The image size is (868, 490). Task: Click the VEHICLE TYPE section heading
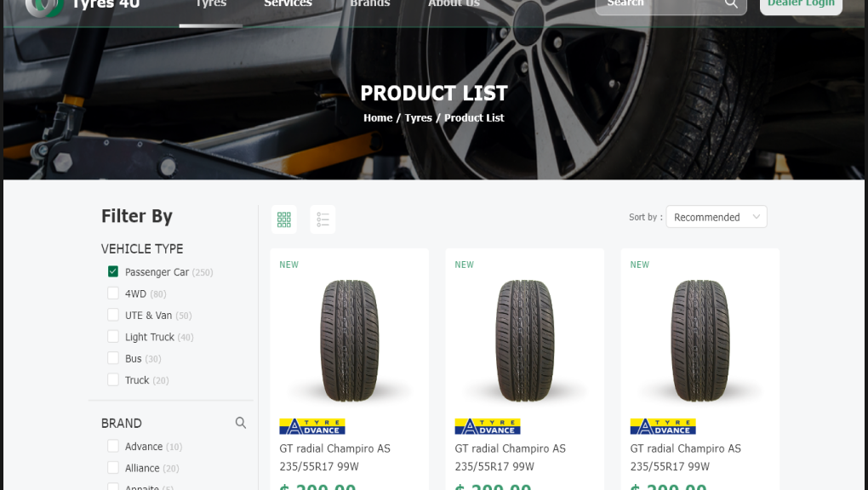pyautogui.click(x=142, y=248)
